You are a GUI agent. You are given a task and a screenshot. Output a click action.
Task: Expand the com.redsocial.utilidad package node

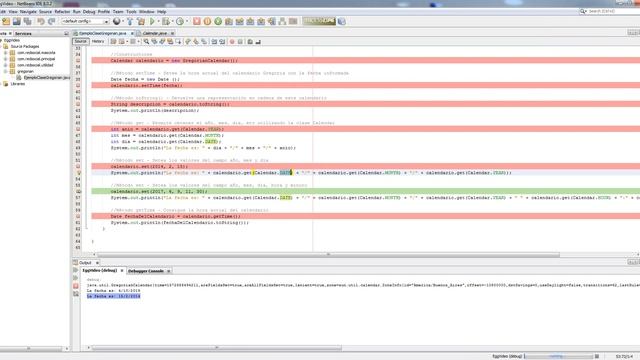tap(5, 65)
